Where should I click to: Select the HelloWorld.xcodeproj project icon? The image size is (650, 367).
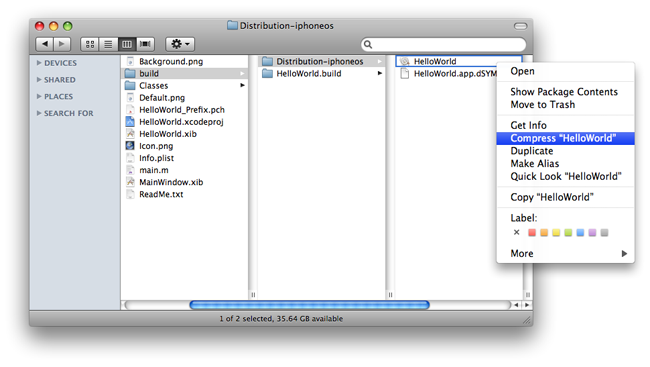130,122
